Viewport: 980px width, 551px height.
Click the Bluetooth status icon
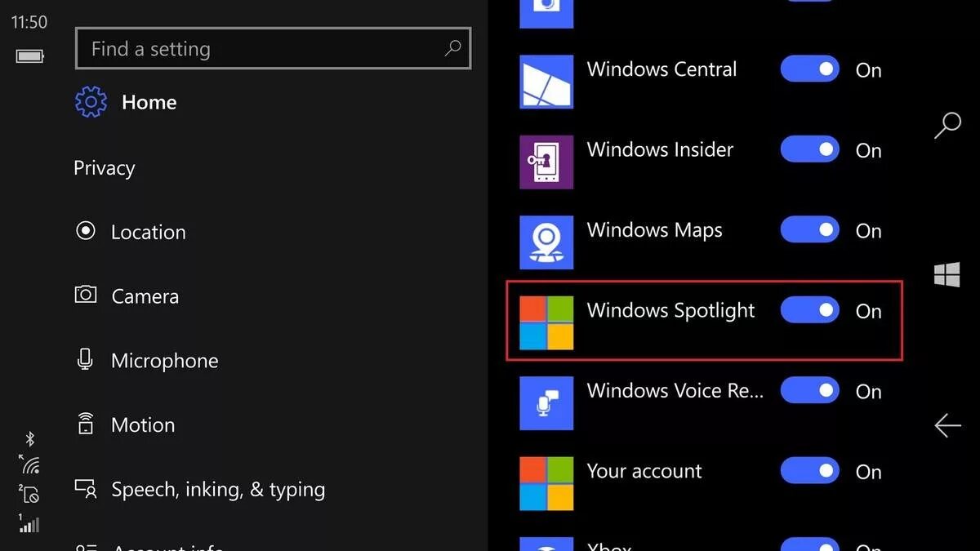pos(30,439)
